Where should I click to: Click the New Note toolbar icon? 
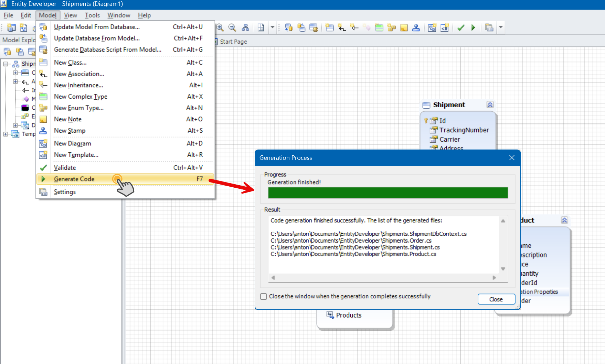point(403,27)
